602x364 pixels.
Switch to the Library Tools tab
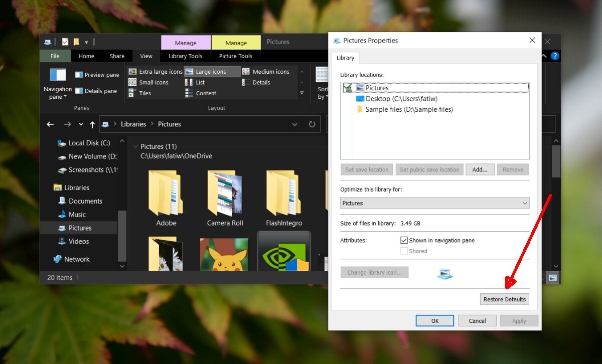point(185,56)
